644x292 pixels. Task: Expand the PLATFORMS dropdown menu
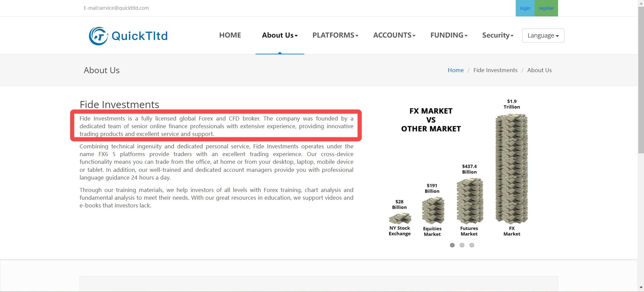(335, 35)
